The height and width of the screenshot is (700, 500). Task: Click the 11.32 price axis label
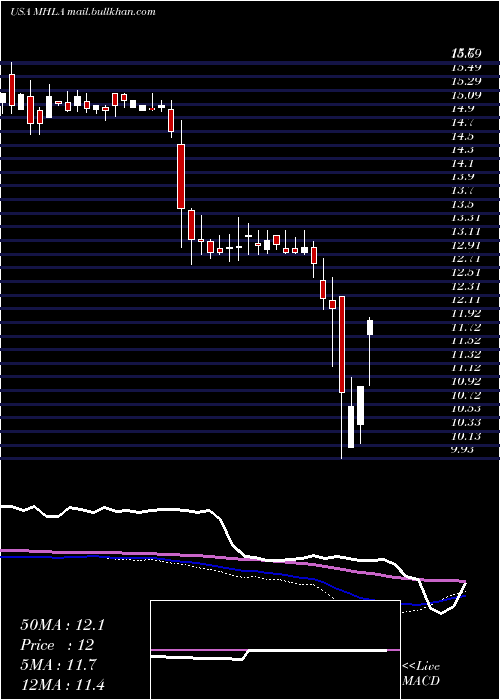pos(466,354)
